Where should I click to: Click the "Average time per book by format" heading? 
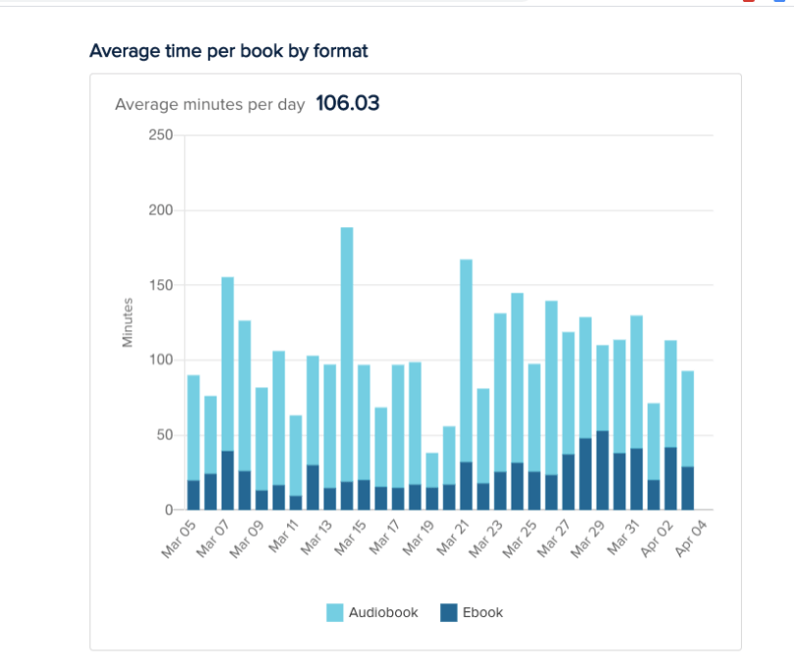(x=228, y=51)
